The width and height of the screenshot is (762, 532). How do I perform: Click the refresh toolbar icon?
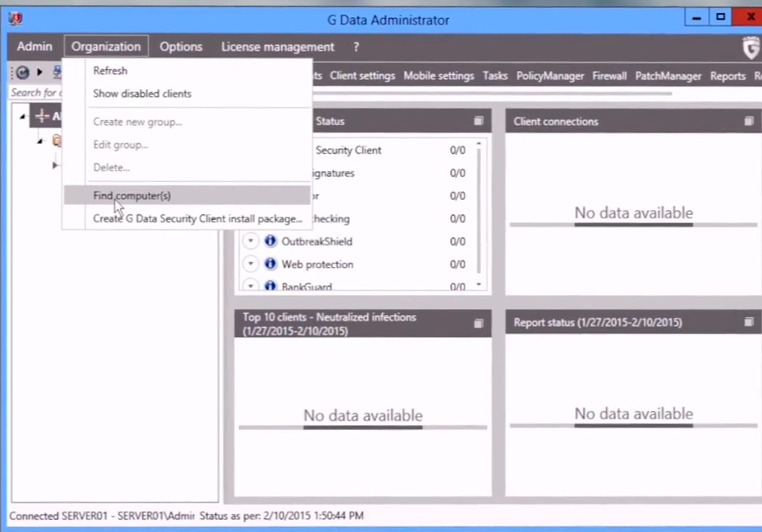point(22,73)
